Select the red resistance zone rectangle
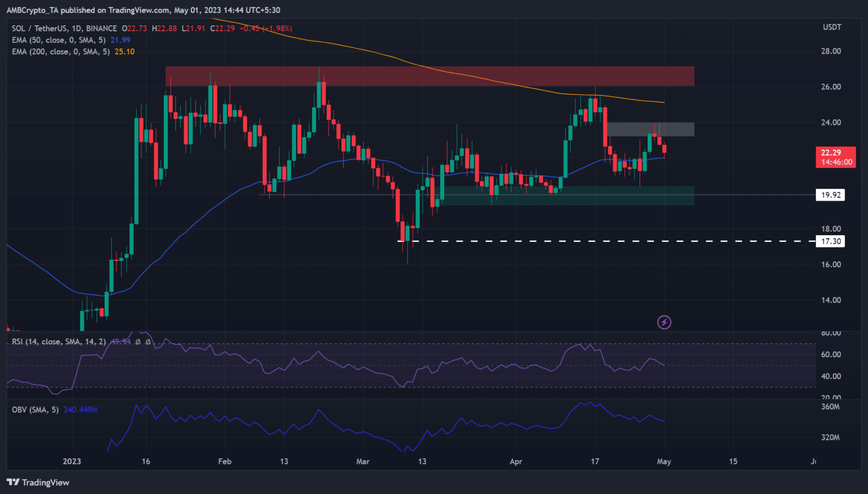 point(429,76)
